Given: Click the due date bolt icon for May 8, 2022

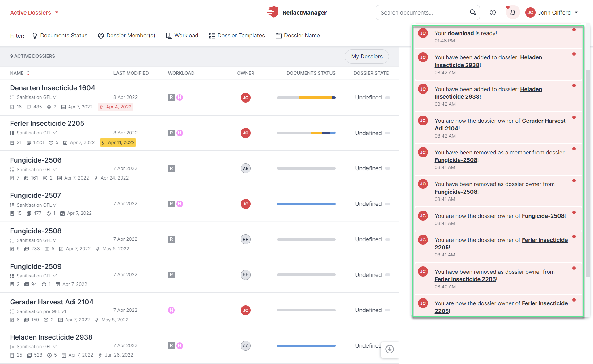Looking at the screenshot, I should click(x=97, y=320).
